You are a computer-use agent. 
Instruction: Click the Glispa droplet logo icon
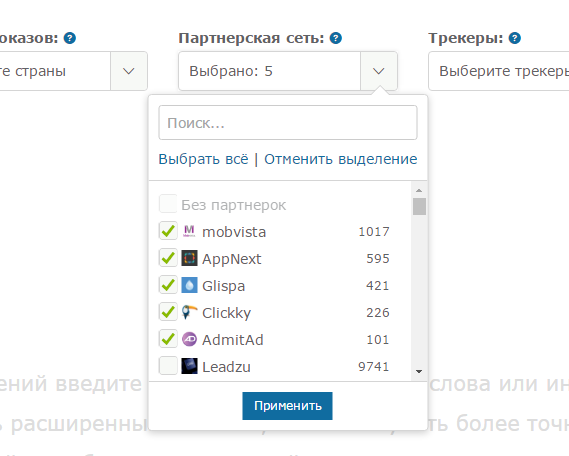tap(189, 285)
